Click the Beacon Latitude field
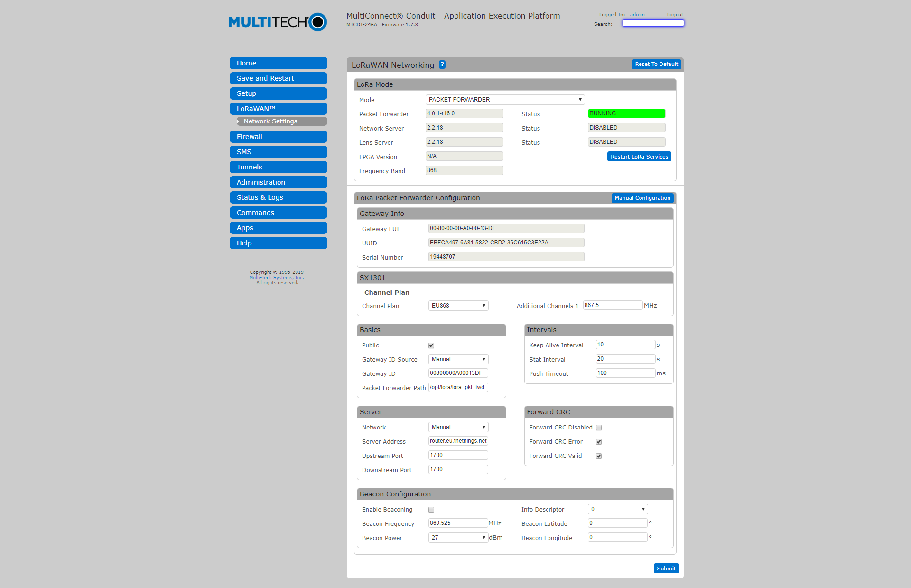This screenshot has width=911, height=588. [x=618, y=523]
